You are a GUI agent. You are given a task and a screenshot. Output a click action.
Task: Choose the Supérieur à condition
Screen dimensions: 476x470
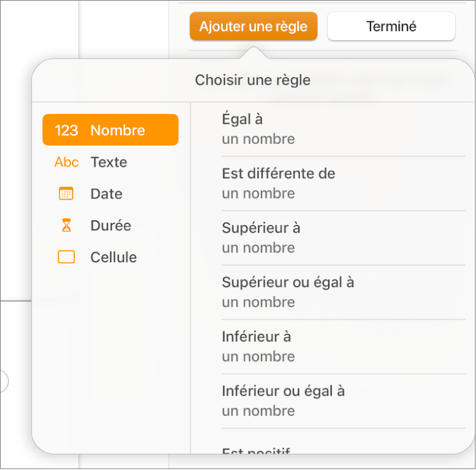pos(261,228)
